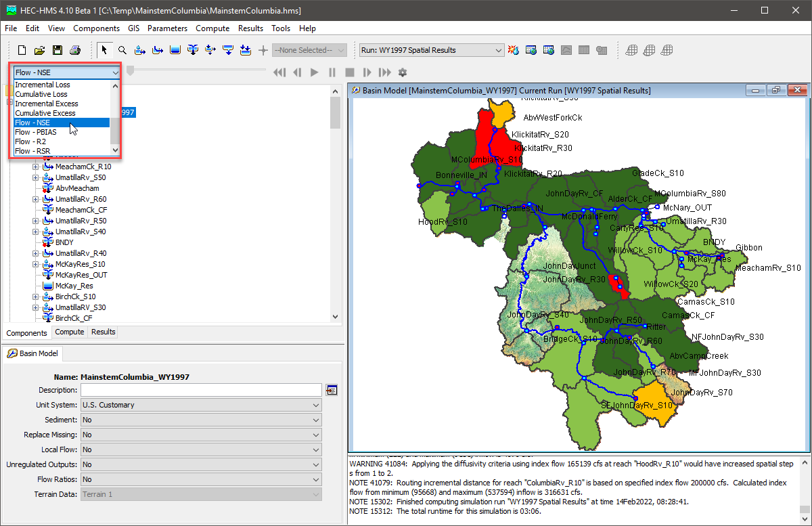The height and width of the screenshot is (526, 812).
Task: Click the crosshair plus tool in the toolbar
Action: coord(263,50)
